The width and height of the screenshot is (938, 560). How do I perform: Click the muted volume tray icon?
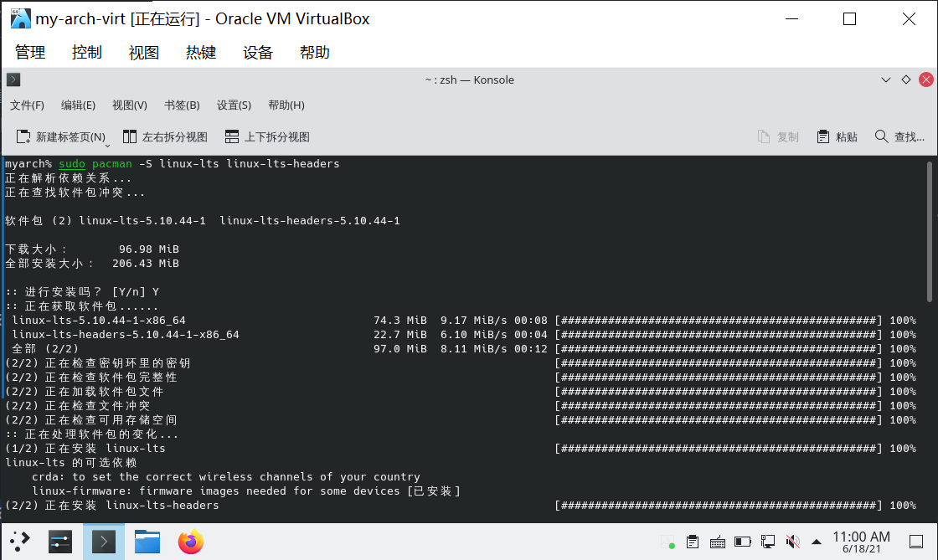tap(793, 542)
